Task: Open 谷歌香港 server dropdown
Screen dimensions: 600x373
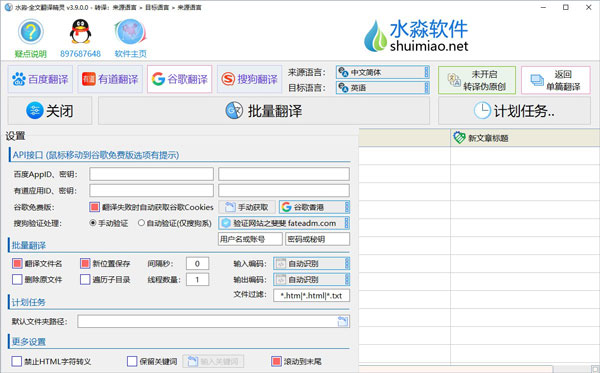Action: (x=314, y=207)
